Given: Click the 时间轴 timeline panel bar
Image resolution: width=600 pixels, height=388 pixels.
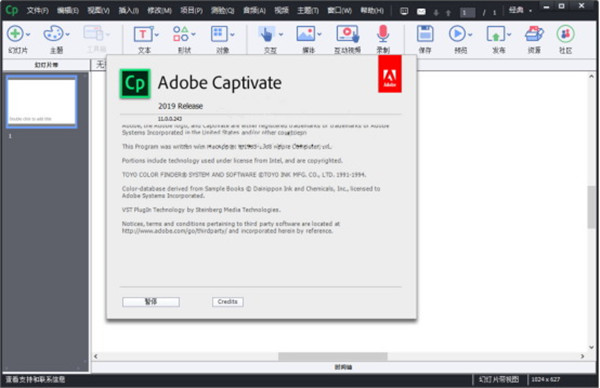Looking at the screenshot, I should [x=343, y=367].
